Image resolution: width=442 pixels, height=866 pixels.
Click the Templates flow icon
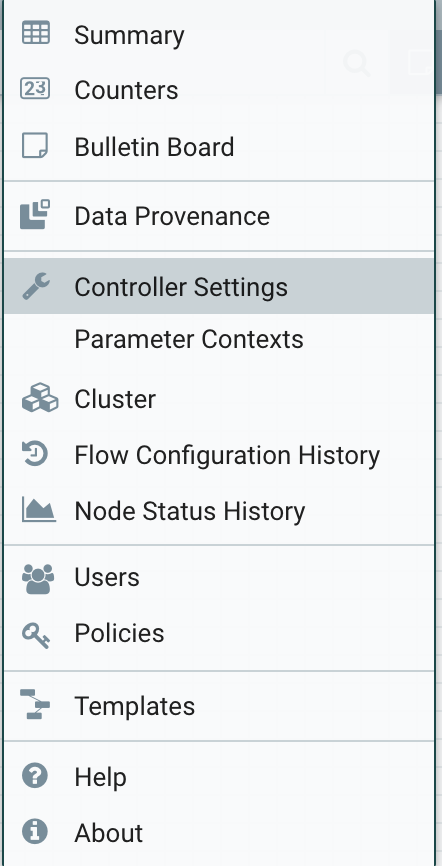pos(35,704)
